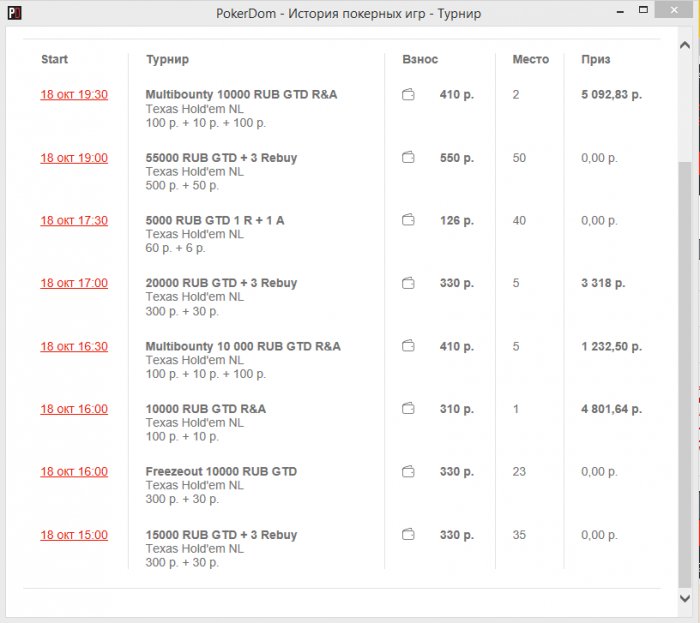Screen dimensions: 700x623
Task: Click the scrollbar up arrow
Action: point(685,45)
